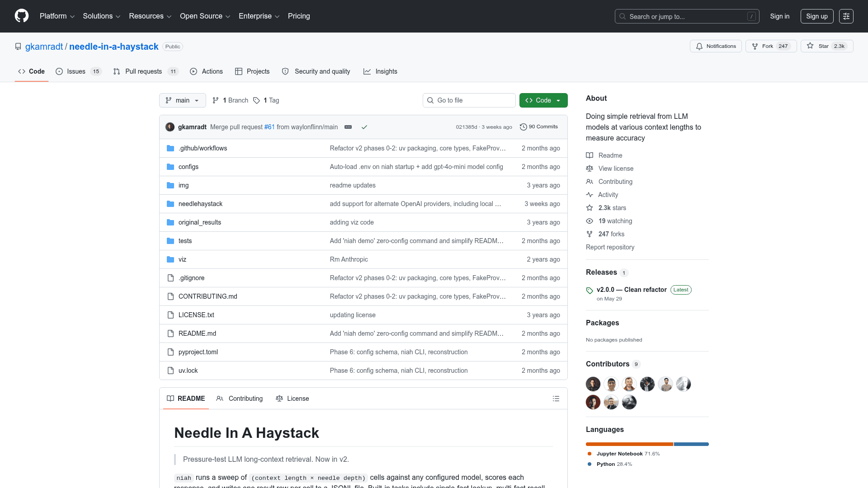
Task: Click the Jupyter Notebook orange language bar
Action: [629, 444]
